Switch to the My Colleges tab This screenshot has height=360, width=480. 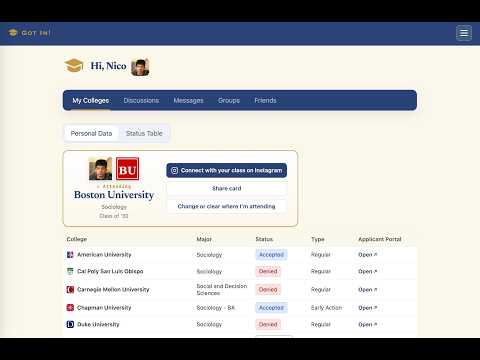(x=91, y=100)
